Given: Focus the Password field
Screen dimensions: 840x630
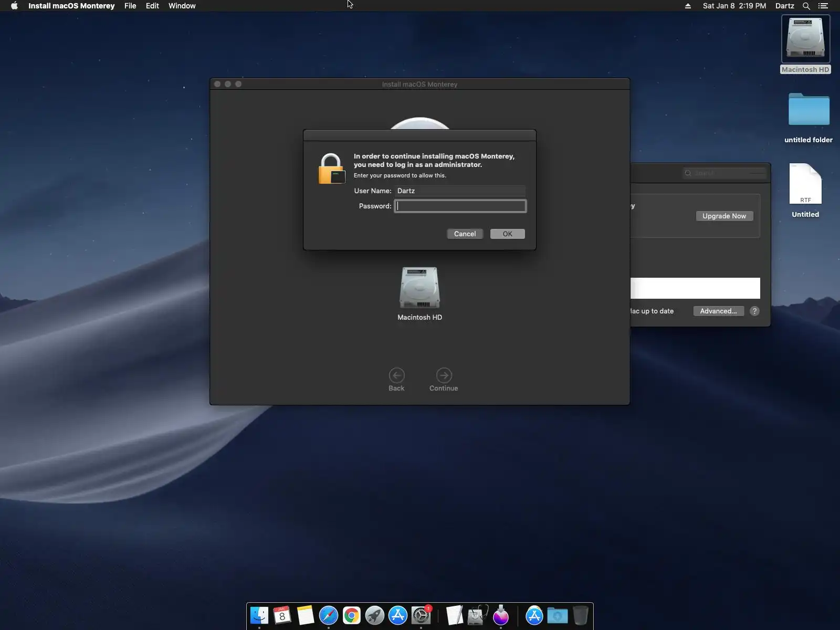Looking at the screenshot, I should pyautogui.click(x=460, y=206).
